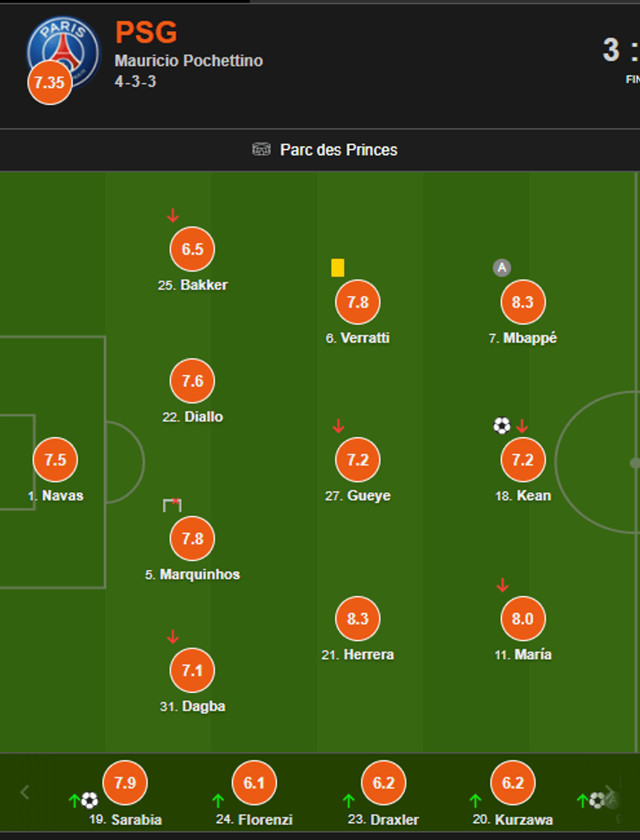
Task: Open the PSG team name link
Action: click(x=146, y=33)
